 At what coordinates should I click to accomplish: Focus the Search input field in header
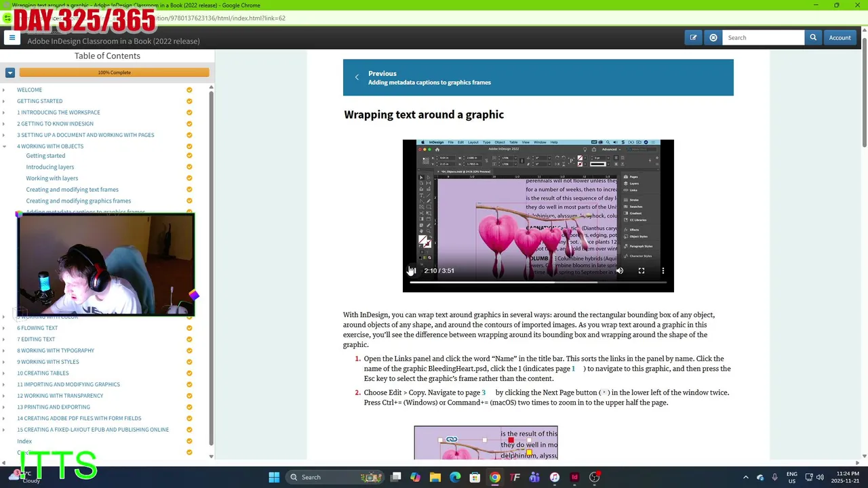(x=763, y=38)
